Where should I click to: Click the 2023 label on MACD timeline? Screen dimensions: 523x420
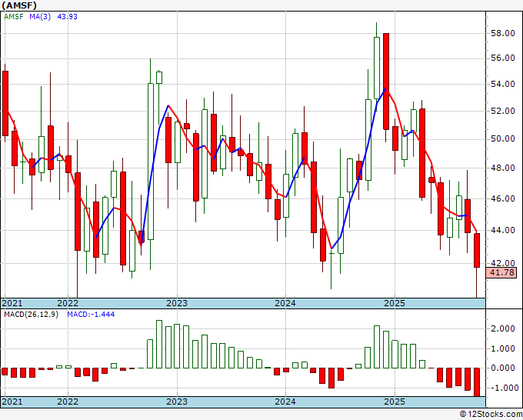point(177,402)
